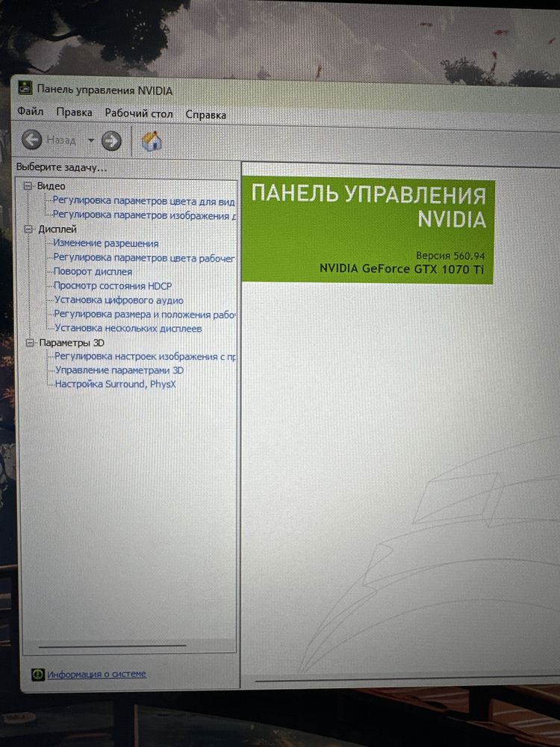
Task: Click the Back arrow icon
Action: tap(32, 140)
